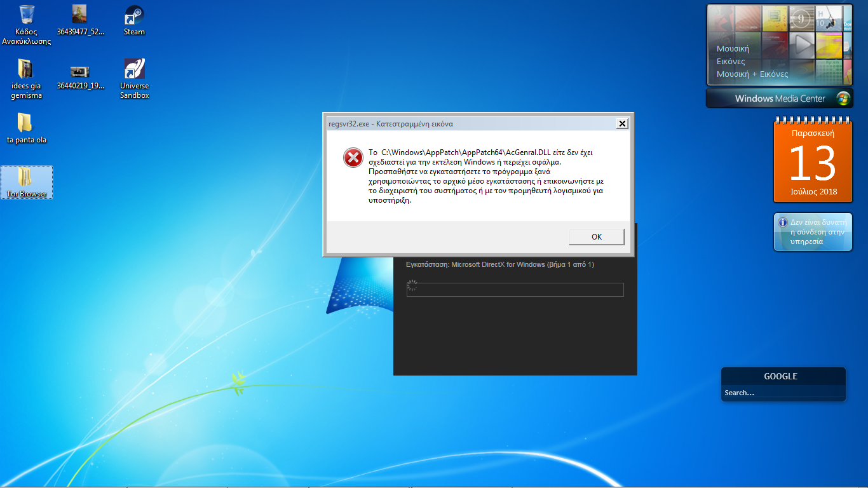Select the Universe Sandbox shortcut icon
868x488 pixels.
(x=134, y=79)
